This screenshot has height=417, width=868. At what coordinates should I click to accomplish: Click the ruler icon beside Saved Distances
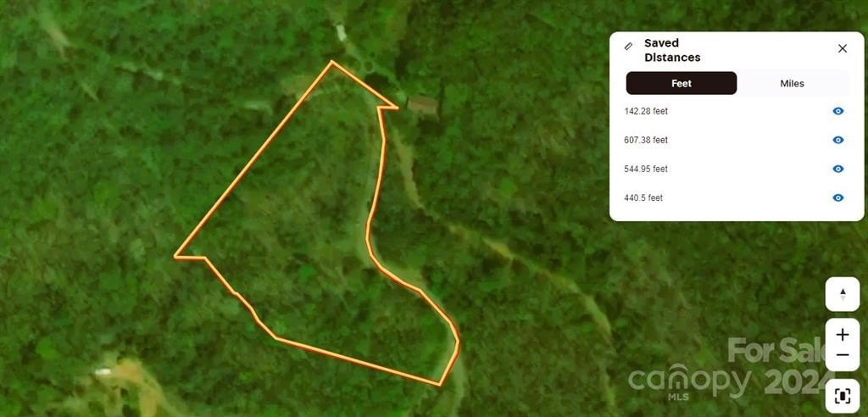[x=628, y=47]
